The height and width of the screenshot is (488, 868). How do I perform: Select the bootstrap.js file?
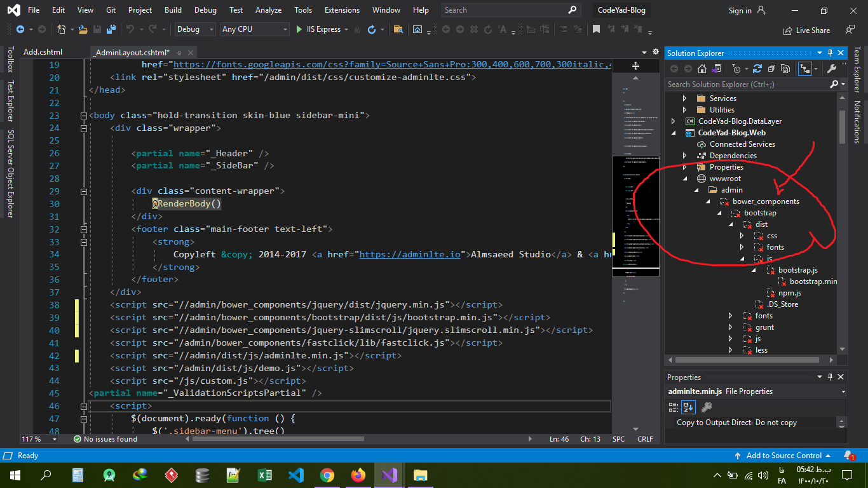(797, 270)
